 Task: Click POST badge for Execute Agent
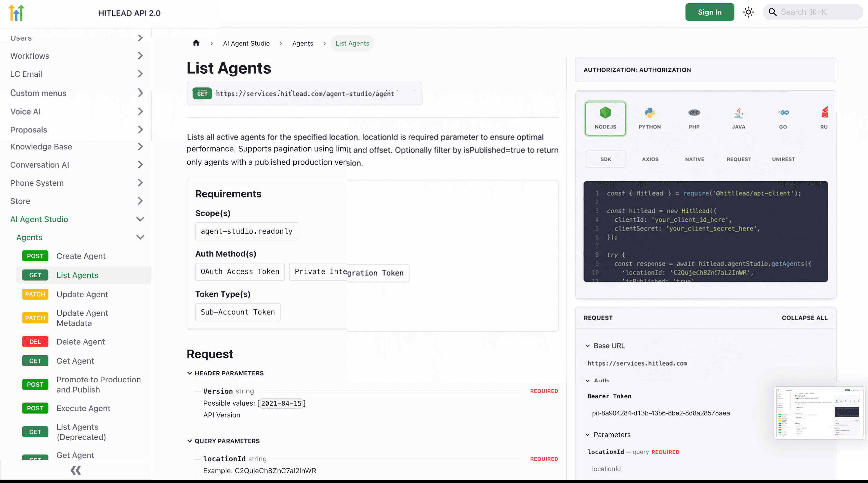click(x=35, y=408)
